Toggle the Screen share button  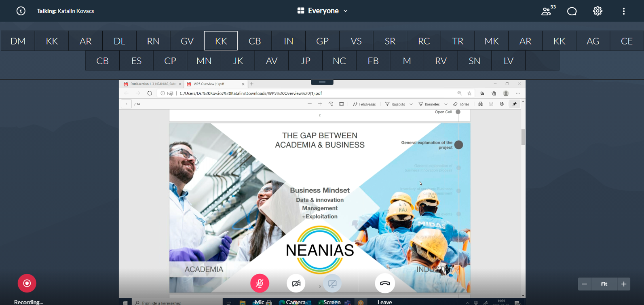[332, 284]
